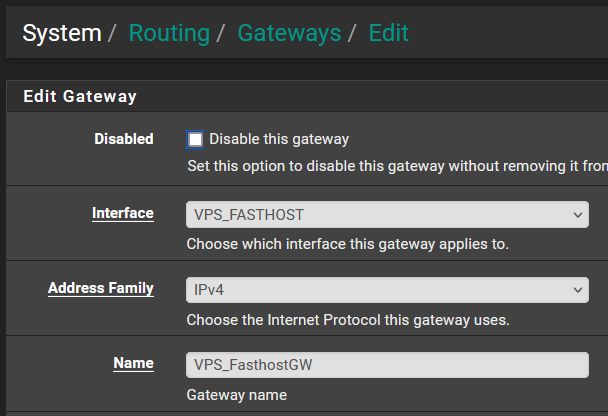
Task: Click the underlined Interface field label
Action: tap(123, 213)
